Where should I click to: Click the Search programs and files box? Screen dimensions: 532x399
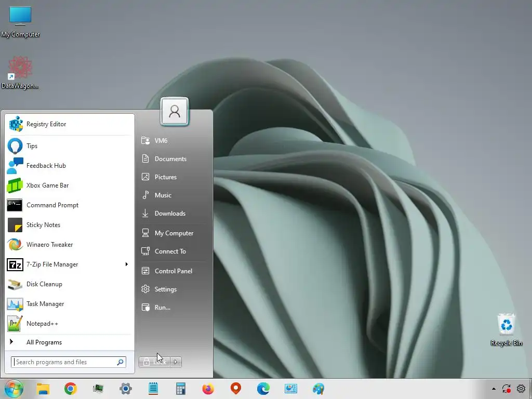coord(69,362)
